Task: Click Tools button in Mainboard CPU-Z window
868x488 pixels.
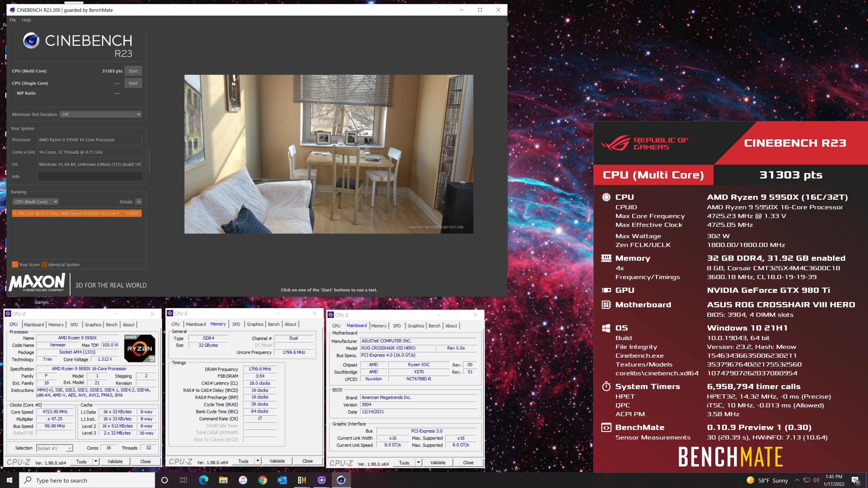Action: (x=404, y=463)
